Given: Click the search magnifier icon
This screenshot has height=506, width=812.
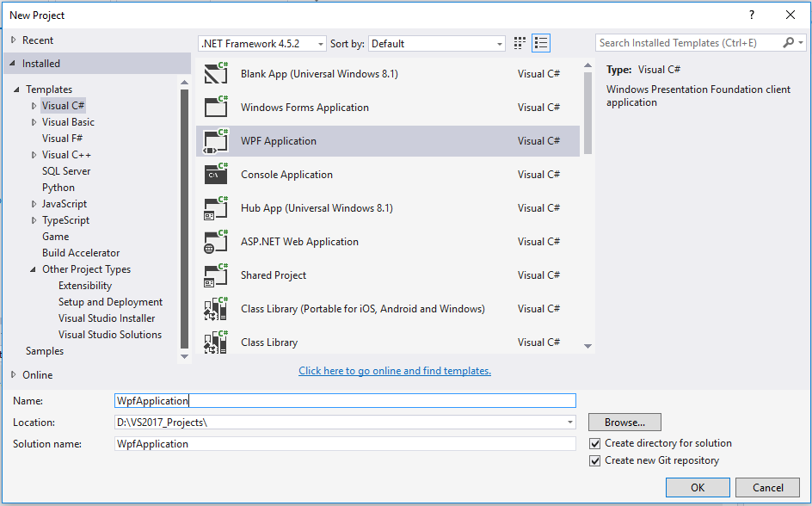Looking at the screenshot, I should (789, 43).
